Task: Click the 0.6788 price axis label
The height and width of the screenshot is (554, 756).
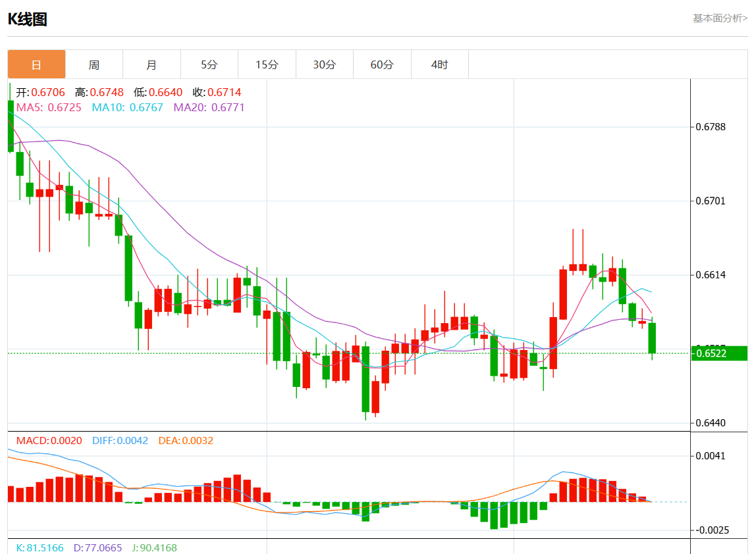Action: coord(711,127)
